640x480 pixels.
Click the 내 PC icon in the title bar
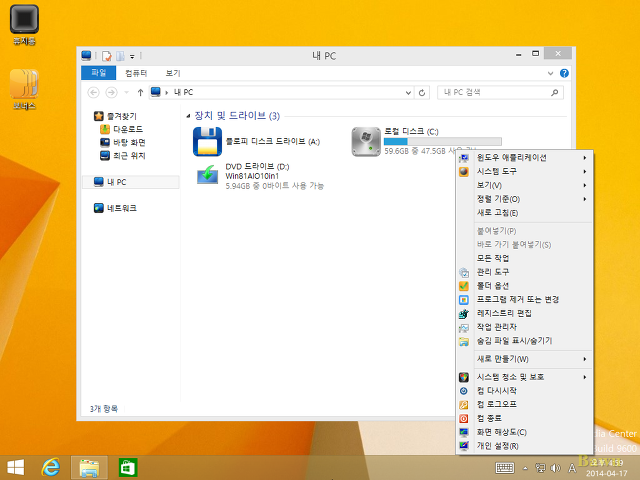tap(86, 55)
